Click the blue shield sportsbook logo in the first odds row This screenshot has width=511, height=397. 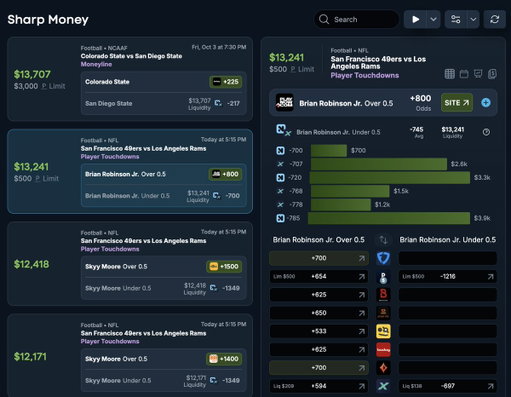383,258
